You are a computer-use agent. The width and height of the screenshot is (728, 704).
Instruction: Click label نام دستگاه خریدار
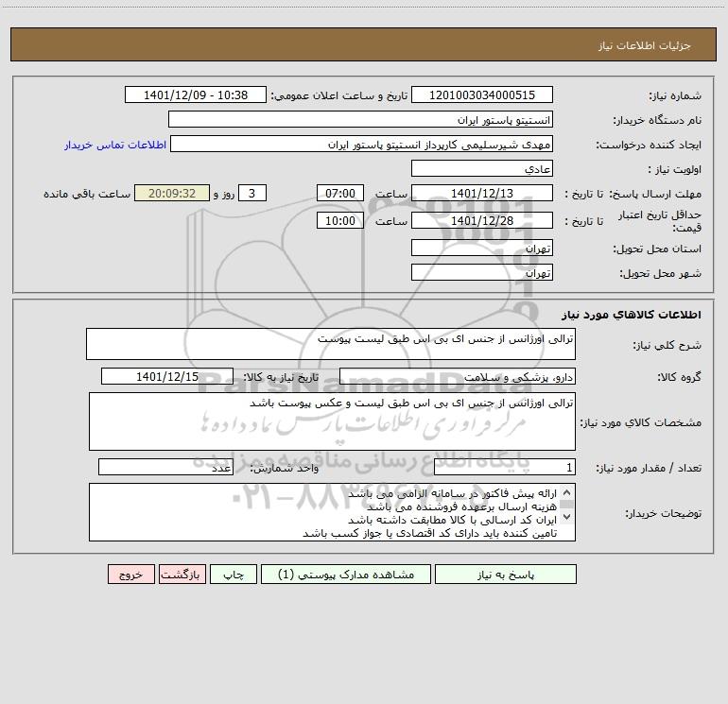point(657,120)
